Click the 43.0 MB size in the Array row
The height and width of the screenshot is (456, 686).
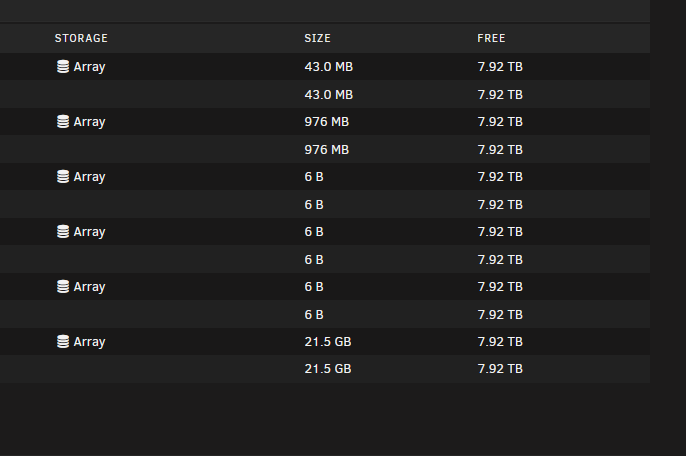[x=329, y=67]
